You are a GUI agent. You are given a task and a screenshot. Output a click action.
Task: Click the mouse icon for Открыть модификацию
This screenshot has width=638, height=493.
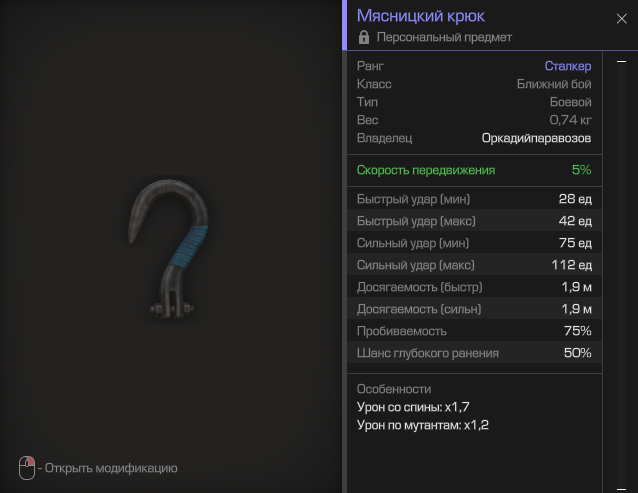[27, 468]
